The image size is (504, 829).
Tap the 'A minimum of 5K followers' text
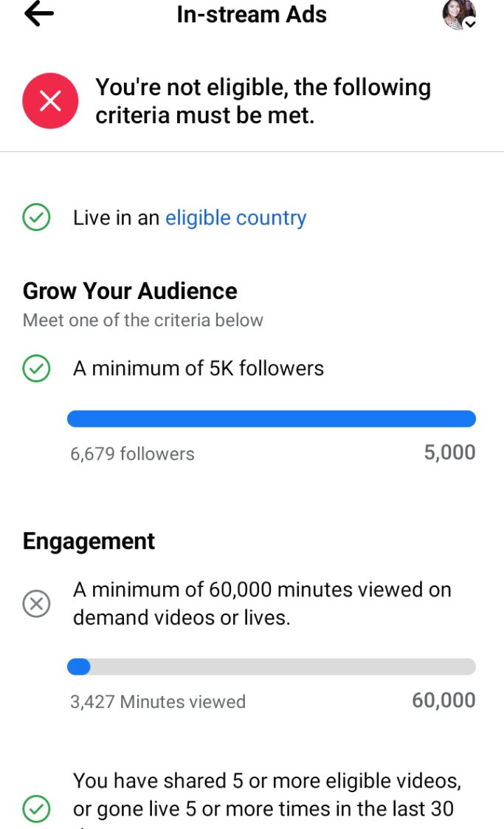(x=198, y=368)
